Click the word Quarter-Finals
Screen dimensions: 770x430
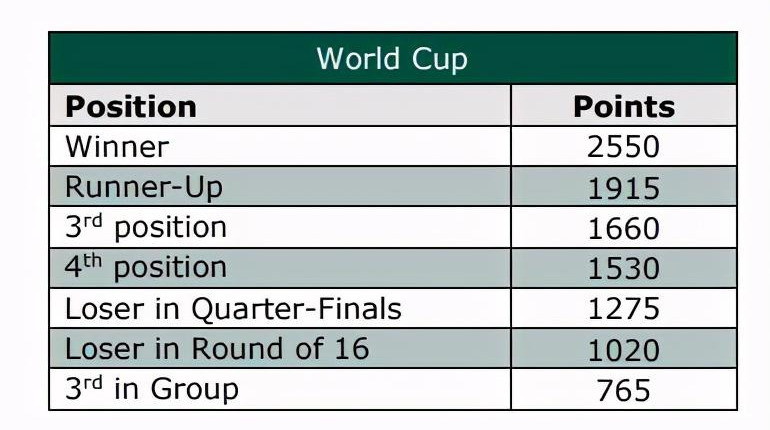(x=300, y=308)
